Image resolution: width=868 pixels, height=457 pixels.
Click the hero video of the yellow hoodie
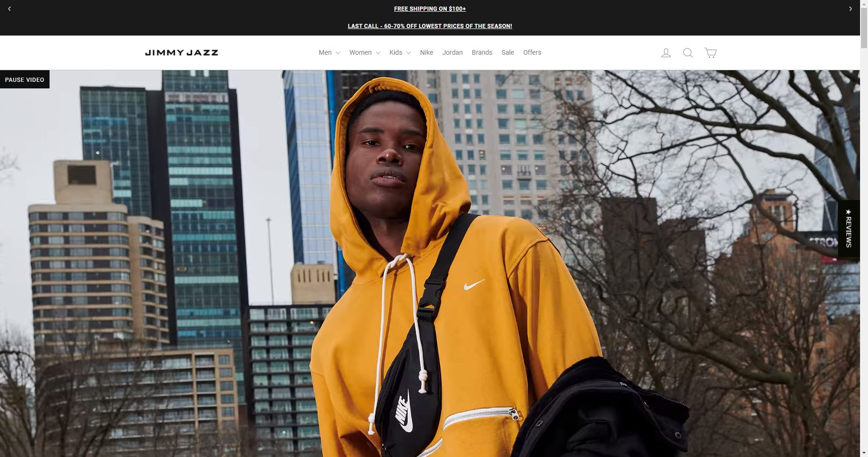click(x=430, y=263)
